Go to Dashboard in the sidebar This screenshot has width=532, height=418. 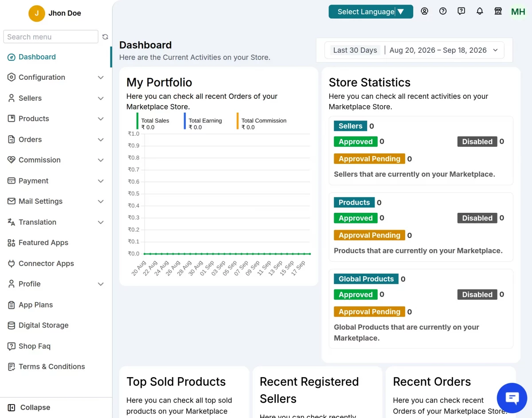click(x=55, y=57)
